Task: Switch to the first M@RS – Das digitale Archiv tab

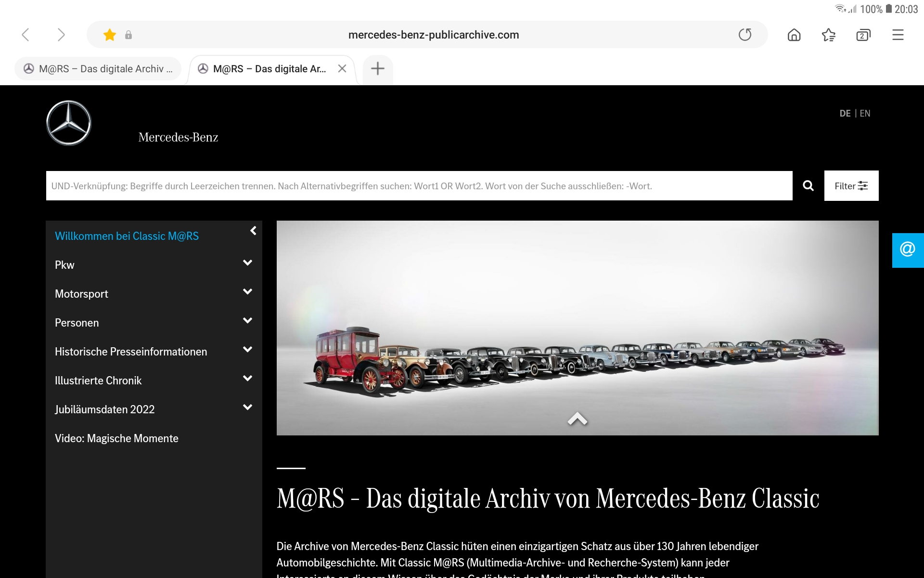Action: pos(98,69)
